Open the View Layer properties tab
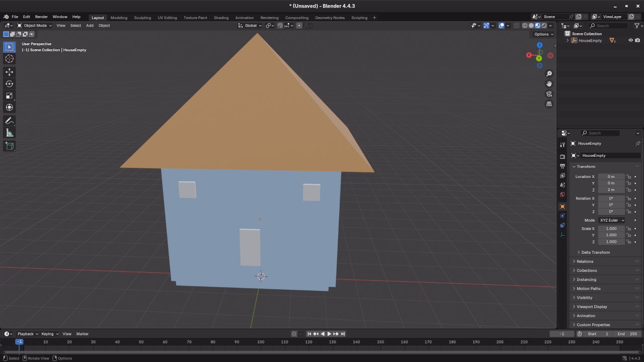 point(562,175)
